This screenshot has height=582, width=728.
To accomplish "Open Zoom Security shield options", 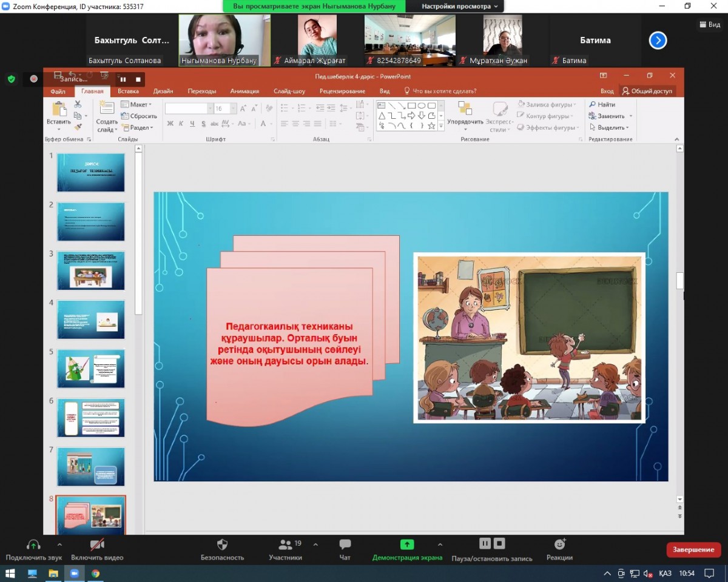I will 222,544.
